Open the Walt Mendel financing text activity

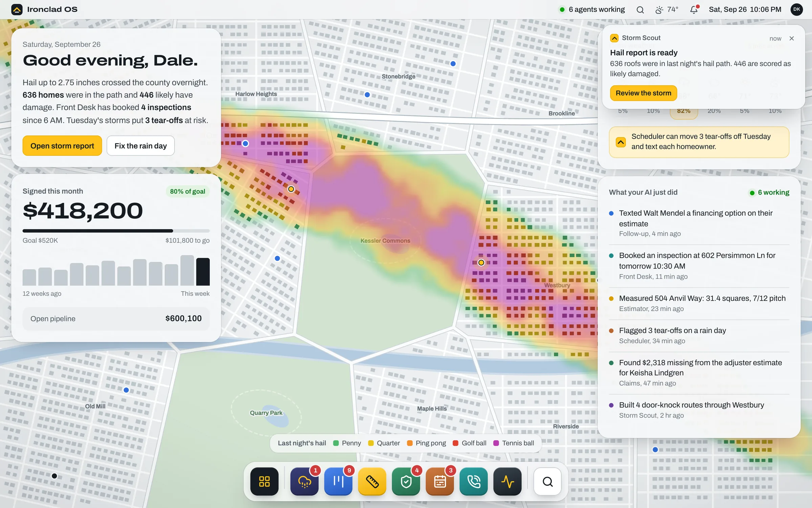click(x=699, y=223)
